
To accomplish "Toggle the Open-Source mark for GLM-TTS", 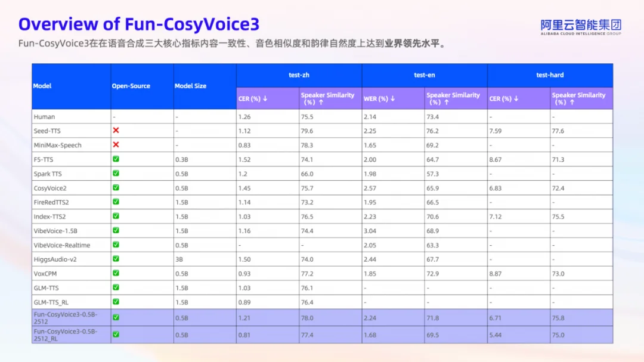I will [x=117, y=287].
